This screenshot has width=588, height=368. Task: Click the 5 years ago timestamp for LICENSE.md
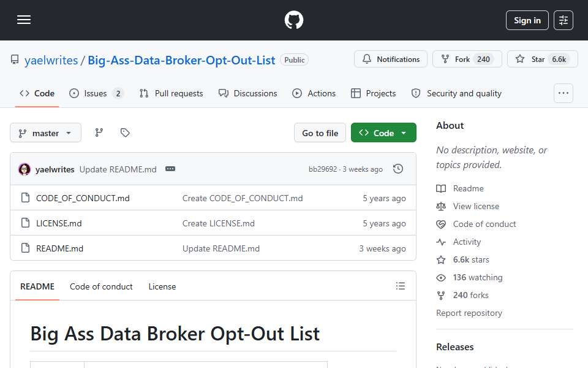click(x=384, y=223)
